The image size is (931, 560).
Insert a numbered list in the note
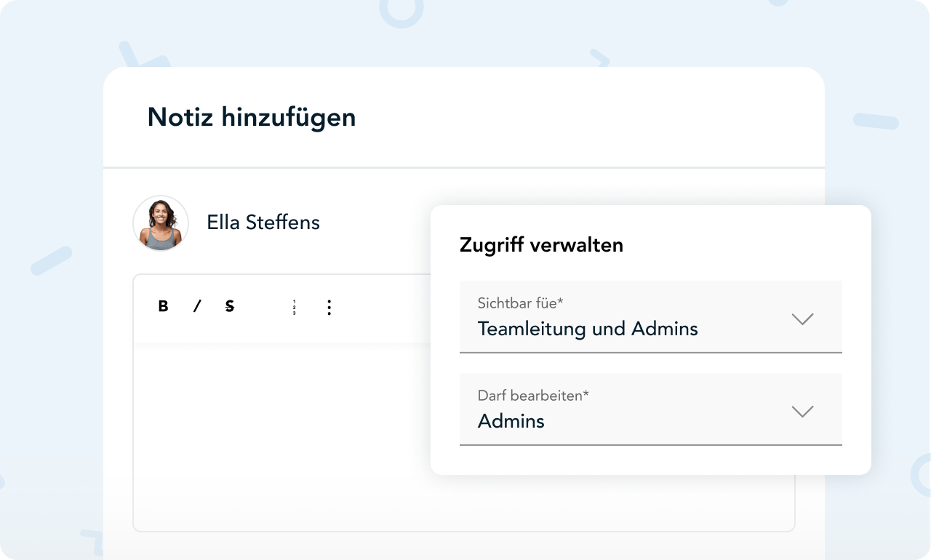click(x=294, y=308)
